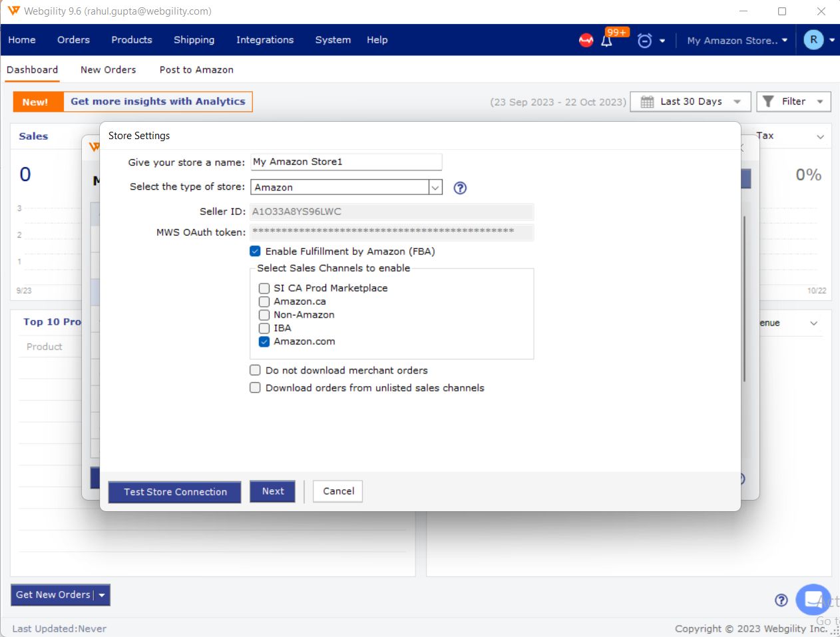Click the Product column header

point(45,347)
